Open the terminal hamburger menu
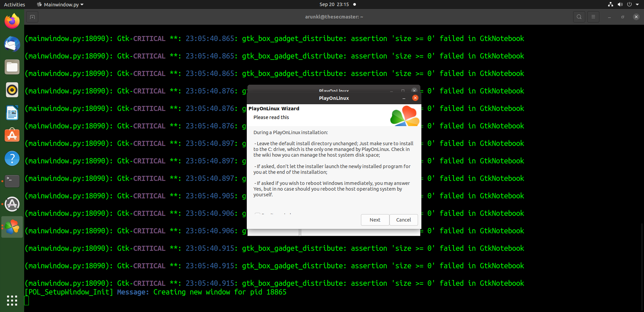644x312 pixels. click(x=593, y=17)
